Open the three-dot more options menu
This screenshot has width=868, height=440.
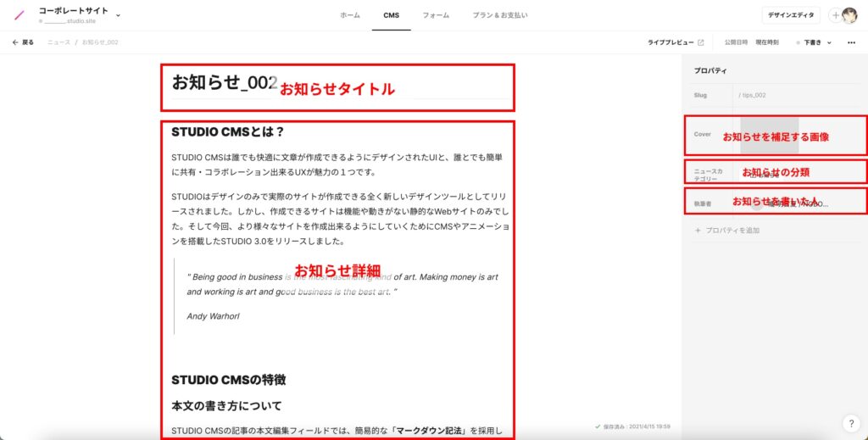pyautogui.click(x=851, y=42)
